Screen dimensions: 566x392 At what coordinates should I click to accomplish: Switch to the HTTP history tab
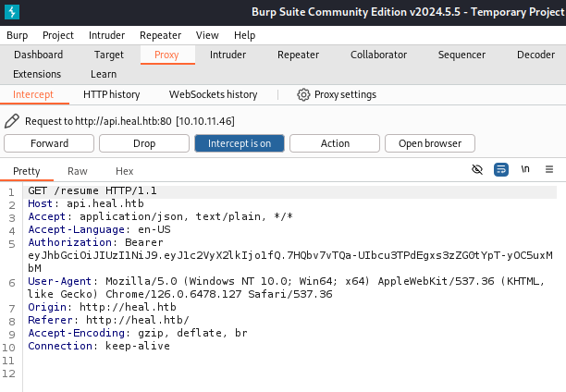pos(111,94)
